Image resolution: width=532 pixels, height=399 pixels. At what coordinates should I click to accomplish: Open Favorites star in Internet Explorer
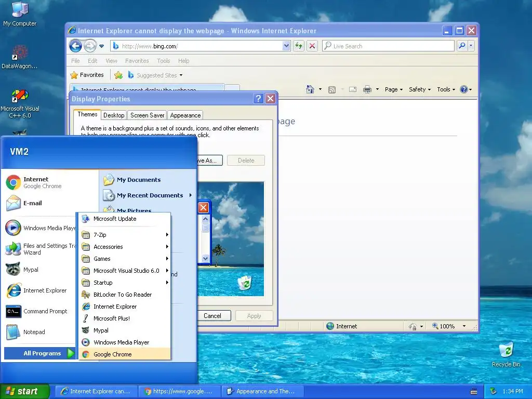coord(87,75)
